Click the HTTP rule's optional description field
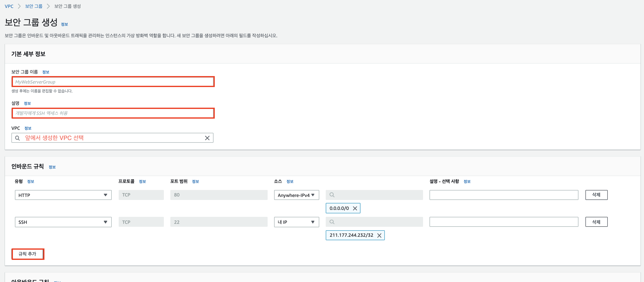The image size is (644, 282). (x=503, y=195)
